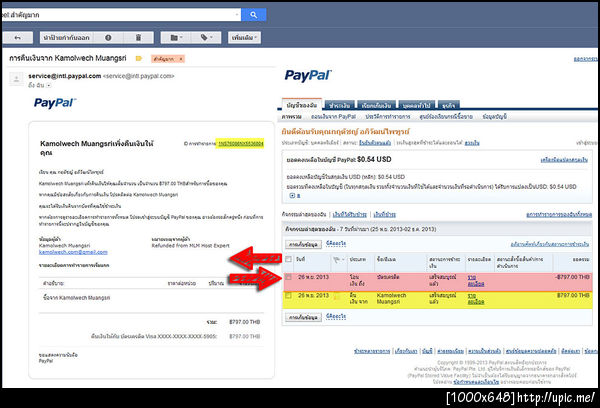Image resolution: width=600 pixels, height=408 pixels.
Task: Open the last submenu item in the PayPal subnav
Action: [x=494, y=116]
